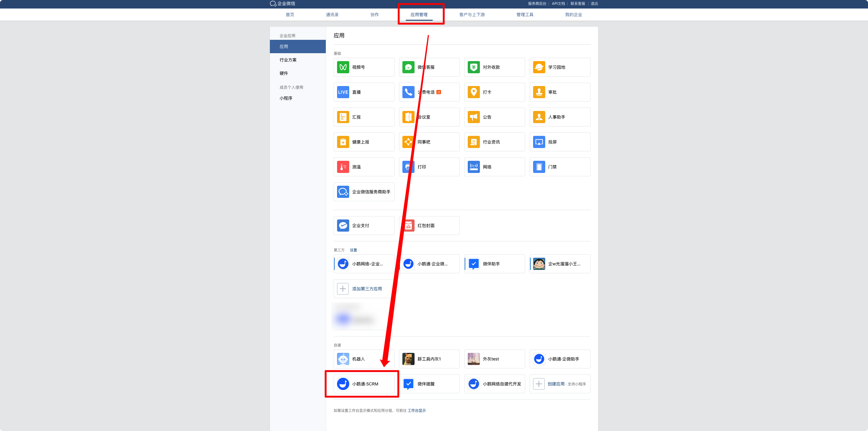The height and width of the screenshot is (431, 868).
Task: Open the 企业支付 icon
Action: pos(343,226)
